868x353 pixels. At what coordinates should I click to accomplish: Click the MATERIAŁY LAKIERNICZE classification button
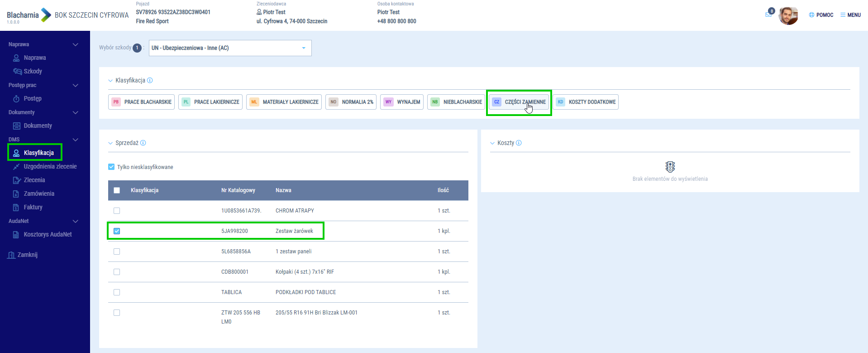[x=284, y=102]
